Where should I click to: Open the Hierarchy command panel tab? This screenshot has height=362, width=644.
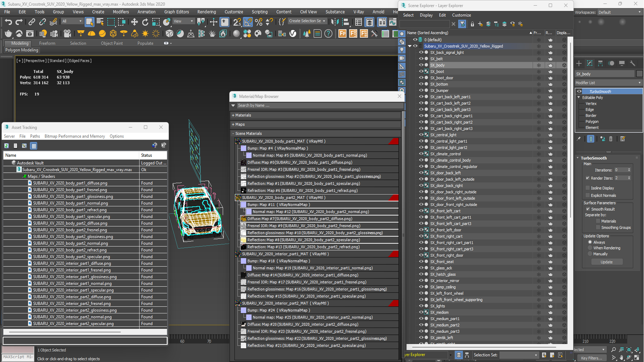coord(600,63)
